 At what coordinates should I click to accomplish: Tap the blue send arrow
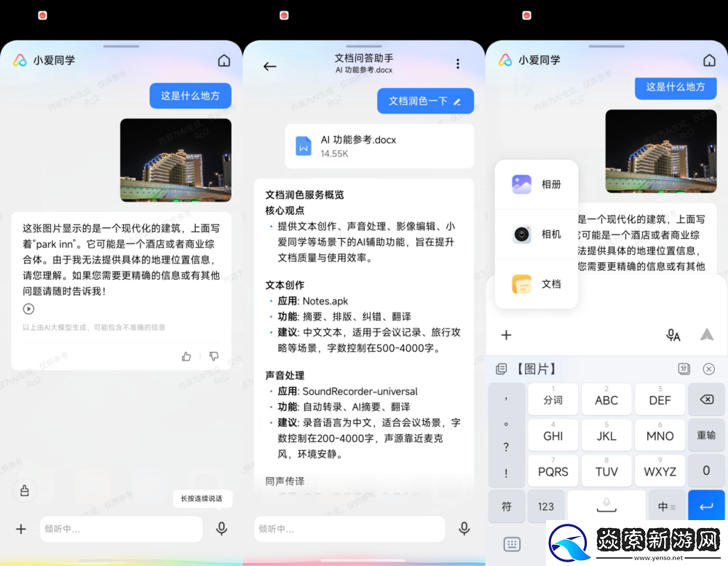coord(706,334)
